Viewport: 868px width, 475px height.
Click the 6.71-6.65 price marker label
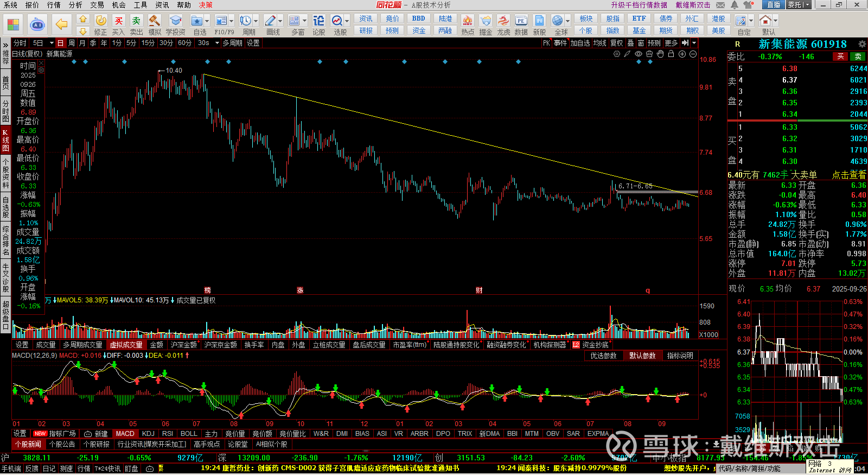635,186
